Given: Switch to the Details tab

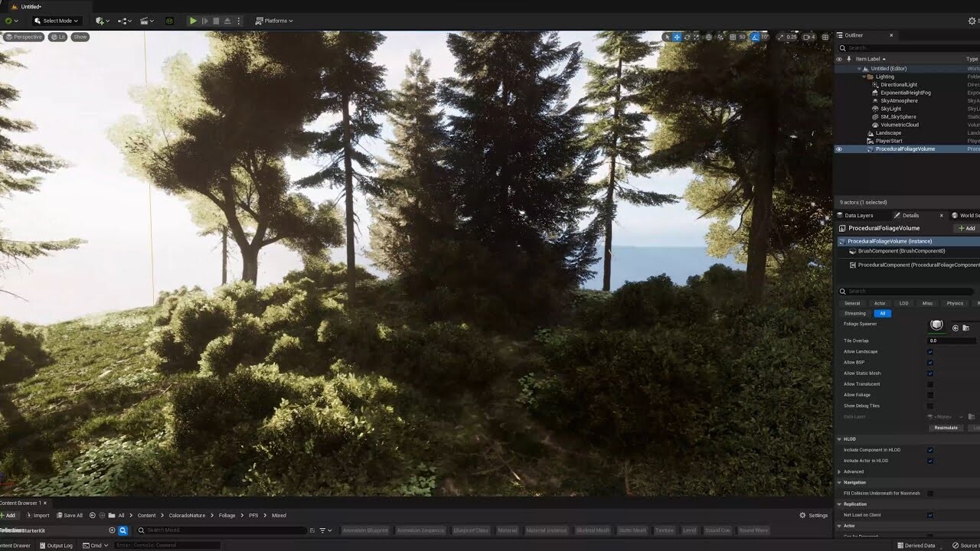Looking at the screenshot, I should [910, 216].
